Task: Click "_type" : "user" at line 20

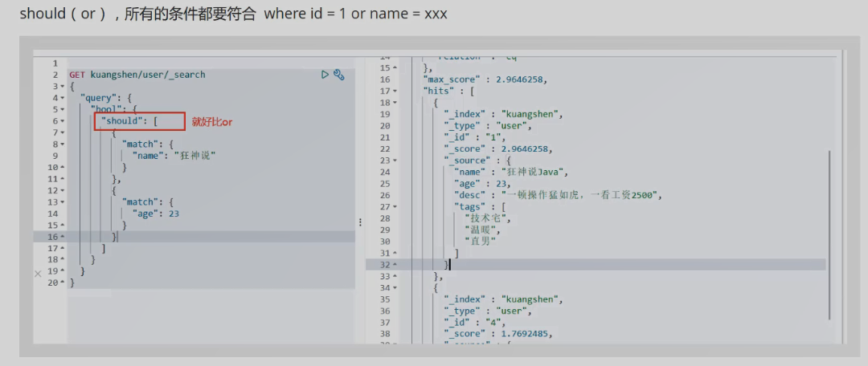Action: coord(489,125)
